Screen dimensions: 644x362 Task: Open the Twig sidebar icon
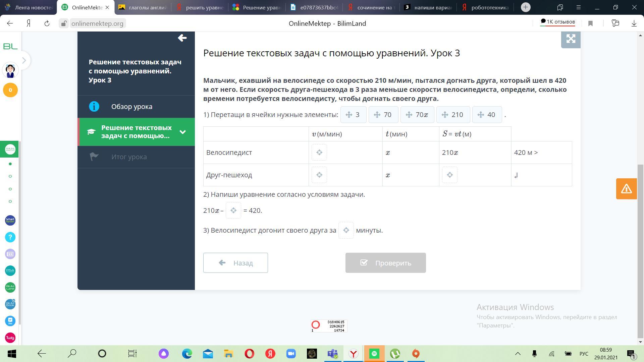(x=10, y=338)
